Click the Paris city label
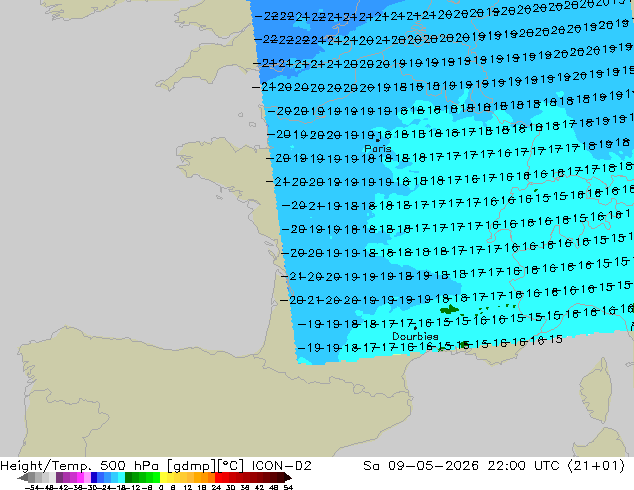Image resolution: width=634 pixels, height=490 pixels. [378, 149]
